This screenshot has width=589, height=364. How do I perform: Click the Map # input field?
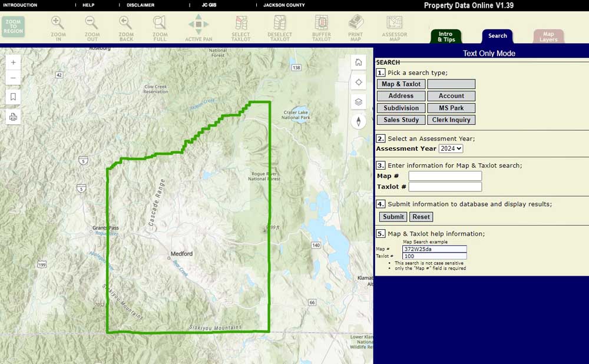445,176
